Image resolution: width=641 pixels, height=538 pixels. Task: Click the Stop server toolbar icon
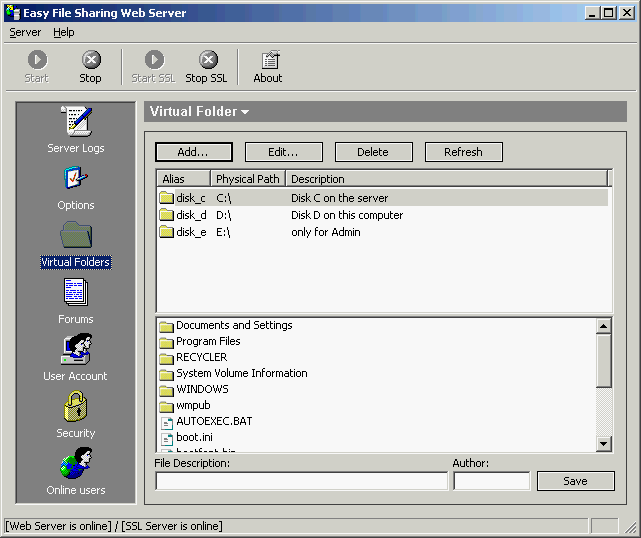click(x=92, y=60)
